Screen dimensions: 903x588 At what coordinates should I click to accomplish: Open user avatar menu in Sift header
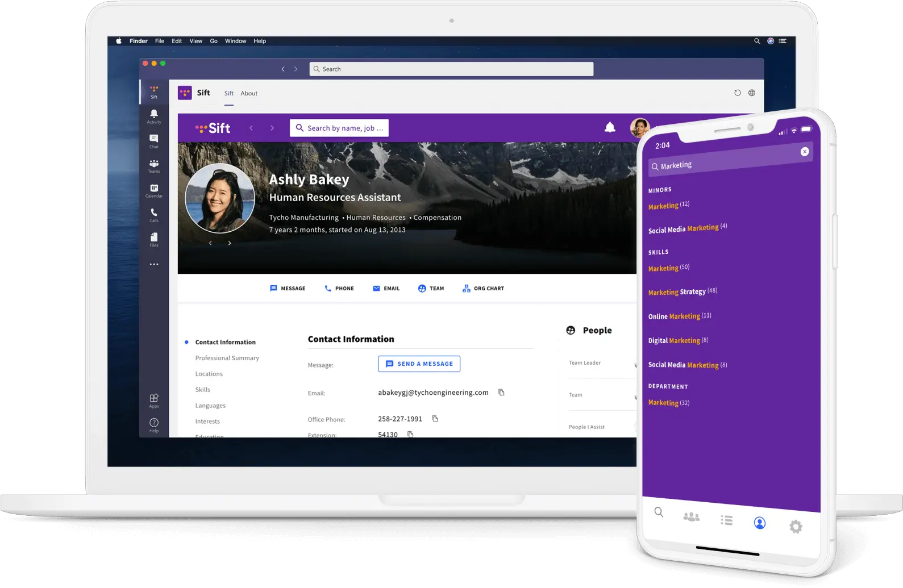tap(639, 128)
